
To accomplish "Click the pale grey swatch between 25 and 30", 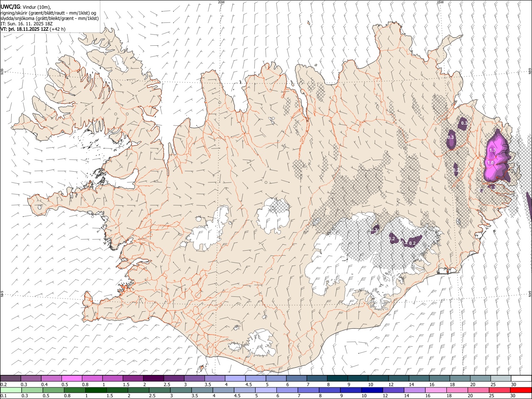I will coord(501,378).
